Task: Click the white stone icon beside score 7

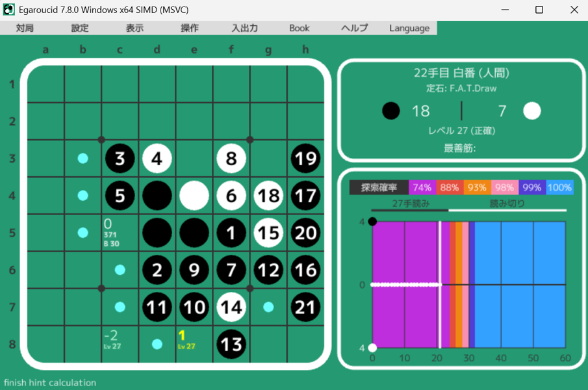Action: [531, 111]
